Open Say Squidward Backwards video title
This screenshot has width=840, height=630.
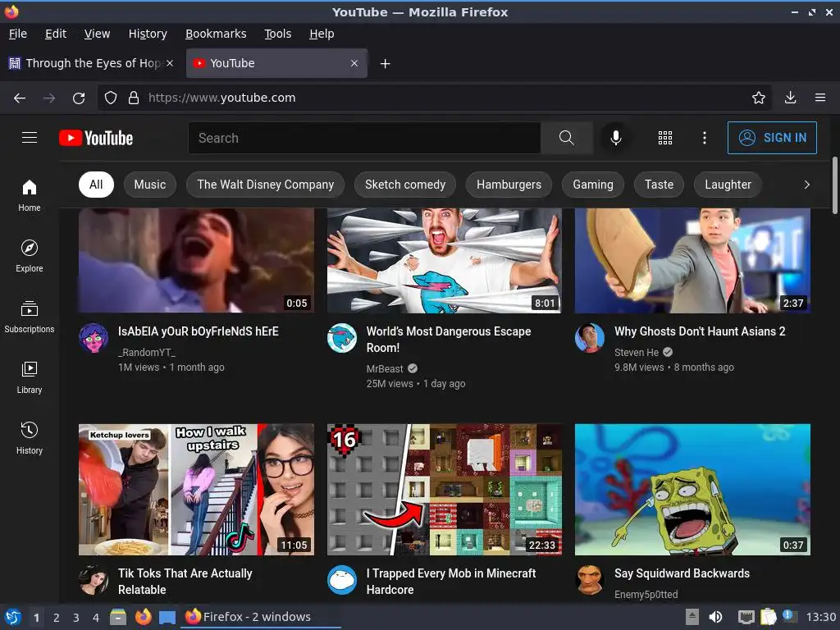(682, 573)
